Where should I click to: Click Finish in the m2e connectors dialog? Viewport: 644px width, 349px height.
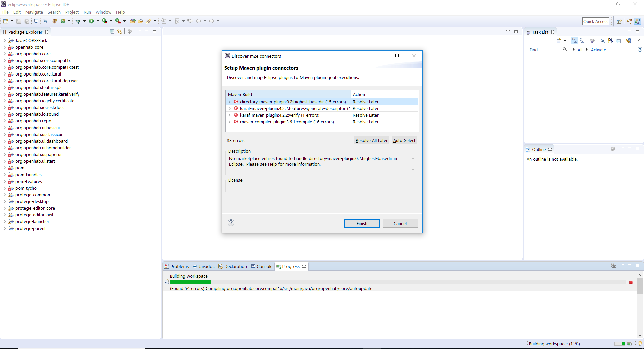[362, 223]
